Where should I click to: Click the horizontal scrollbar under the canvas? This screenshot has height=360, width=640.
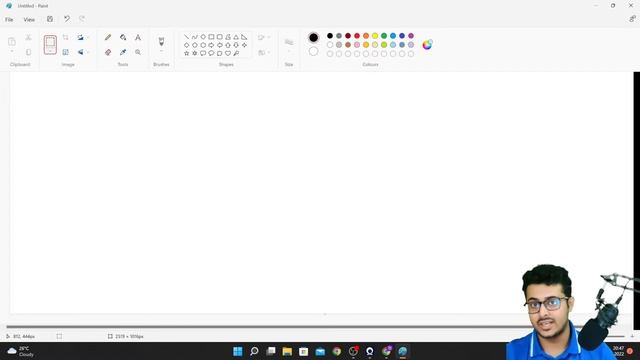(x=265, y=327)
